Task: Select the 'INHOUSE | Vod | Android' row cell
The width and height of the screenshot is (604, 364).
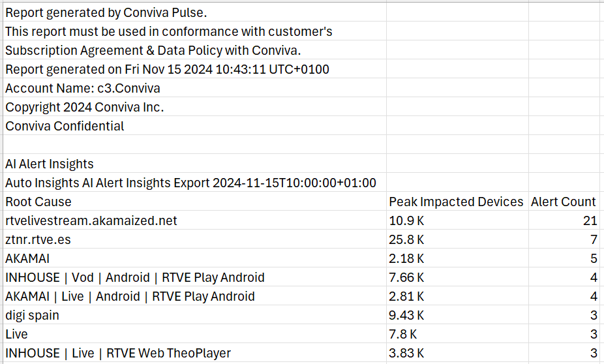Action: (x=135, y=277)
